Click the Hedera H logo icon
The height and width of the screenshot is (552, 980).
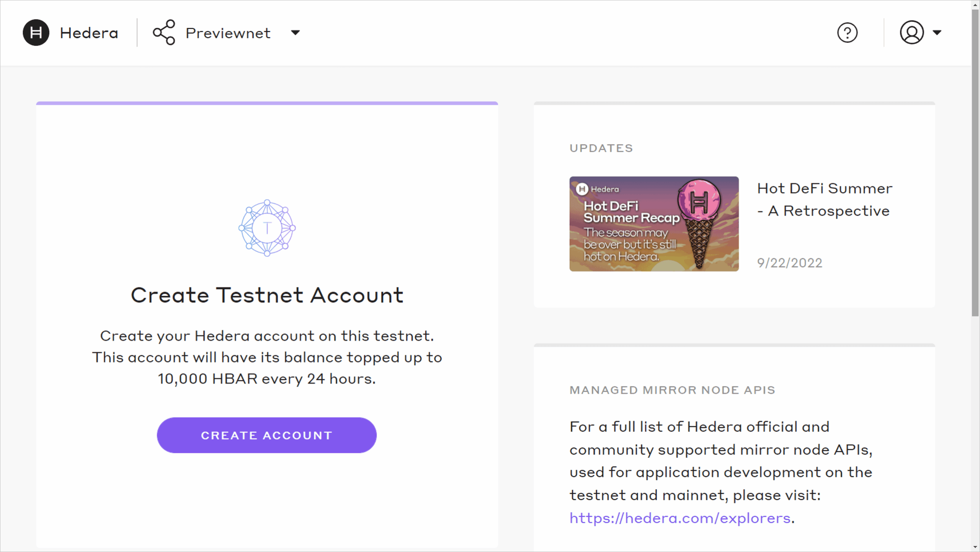click(36, 33)
